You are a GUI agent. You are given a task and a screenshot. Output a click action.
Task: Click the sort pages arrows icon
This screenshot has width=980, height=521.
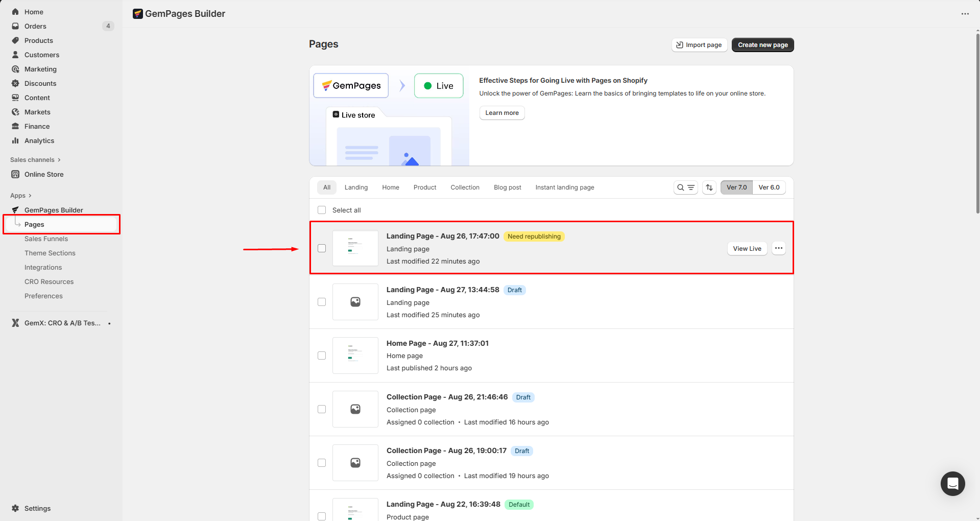(x=709, y=187)
